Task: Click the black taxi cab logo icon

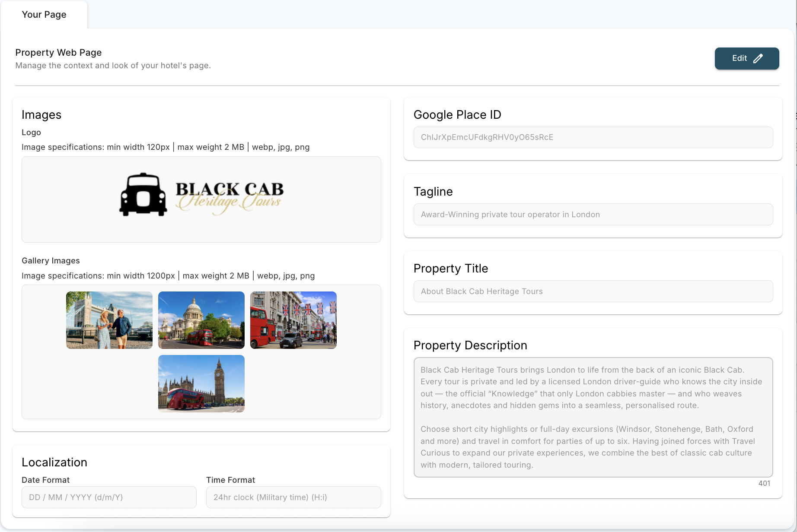Action: coord(143,195)
